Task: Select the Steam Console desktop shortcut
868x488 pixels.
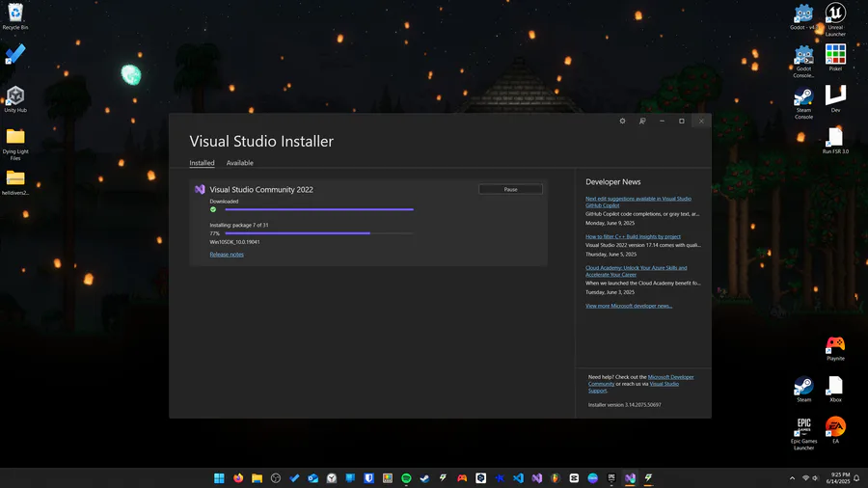Action: pyautogui.click(x=803, y=102)
